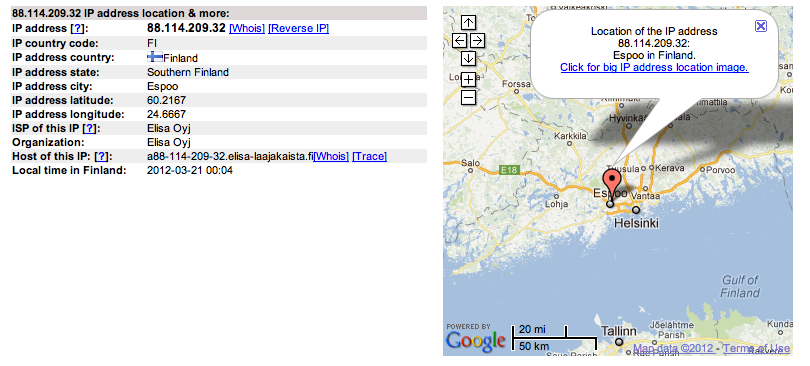
Task: Click the Porvoo town marker on map
Action: (x=703, y=170)
